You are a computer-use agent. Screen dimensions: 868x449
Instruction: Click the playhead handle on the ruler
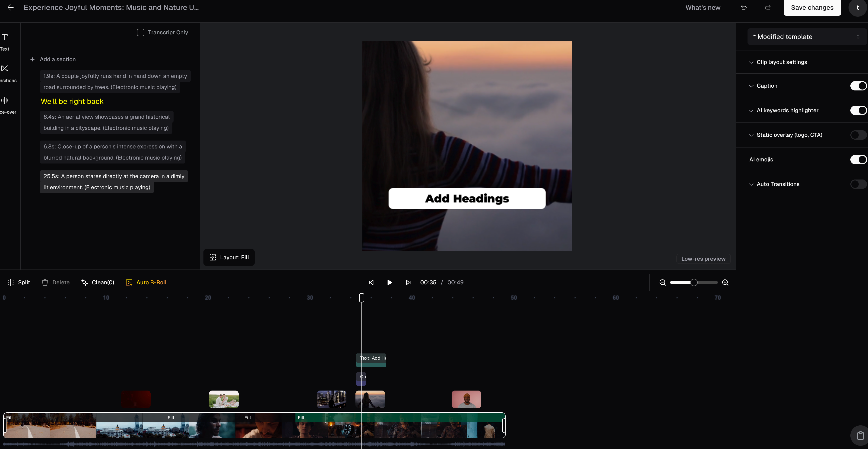[x=361, y=298]
